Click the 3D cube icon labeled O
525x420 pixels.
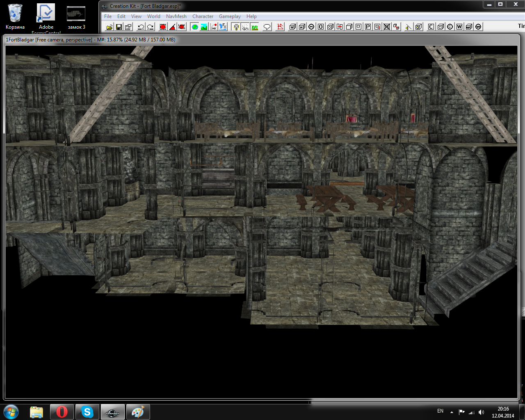coord(330,27)
